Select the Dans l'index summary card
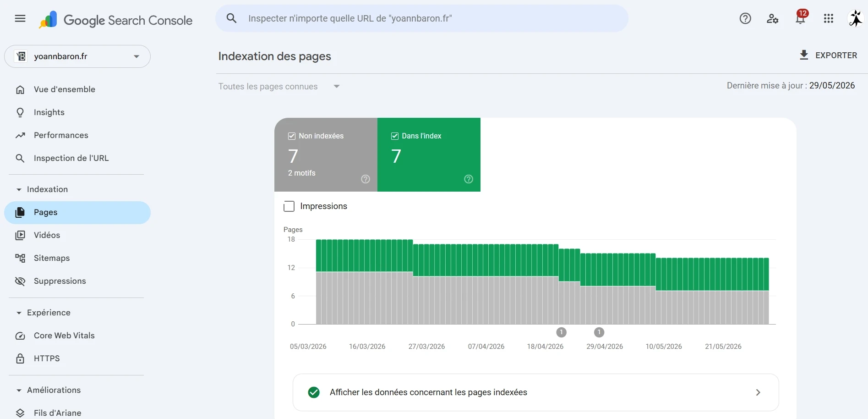Image resolution: width=868 pixels, height=419 pixels. [x=429, y=154]
